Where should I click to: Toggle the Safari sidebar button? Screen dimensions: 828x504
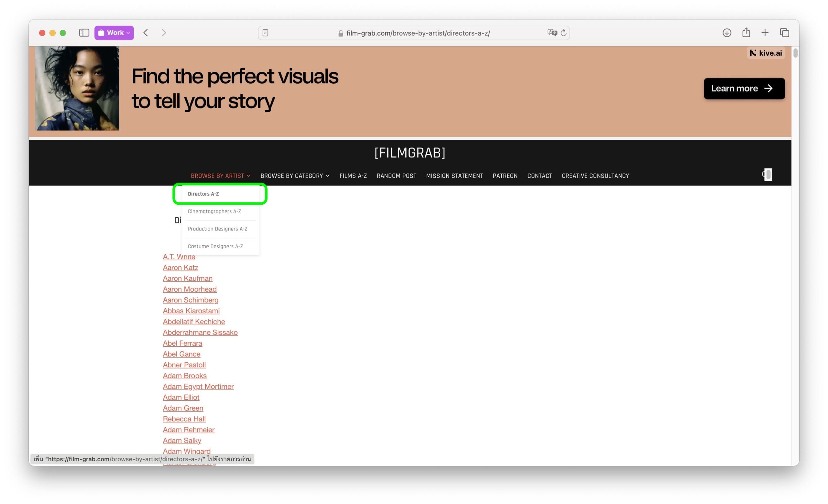(x=84, y=33)
